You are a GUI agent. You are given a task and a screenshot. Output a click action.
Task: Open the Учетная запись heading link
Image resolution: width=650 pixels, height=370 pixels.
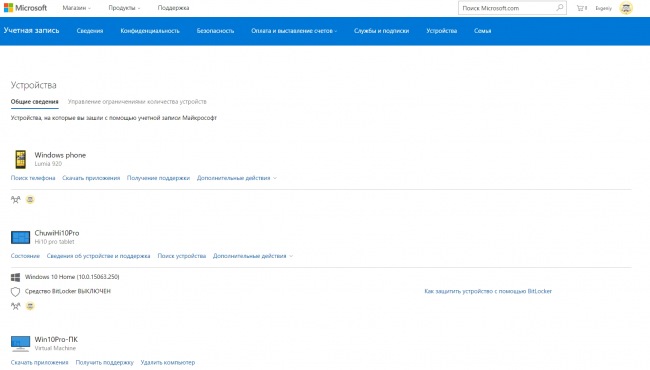pyautogui.click(x=32, y=30)
